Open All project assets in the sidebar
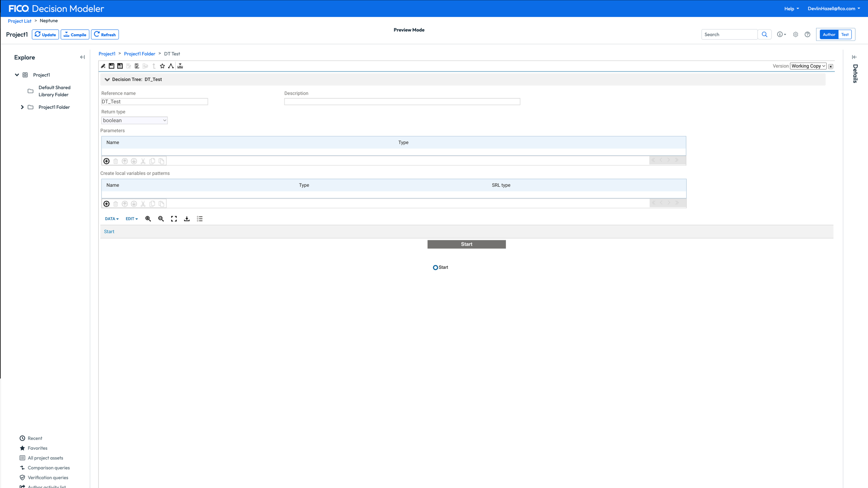The height and width of the screenshot is (488, 868). tap(45, 458)
